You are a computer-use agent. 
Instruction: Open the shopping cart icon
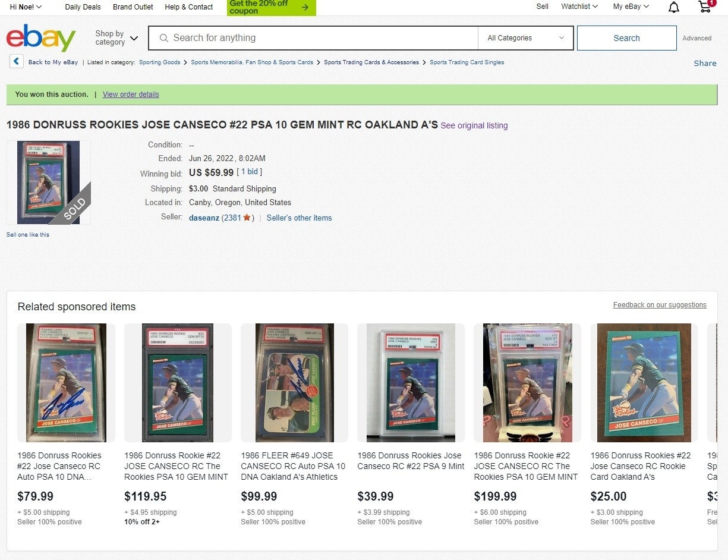click(705, 7)
